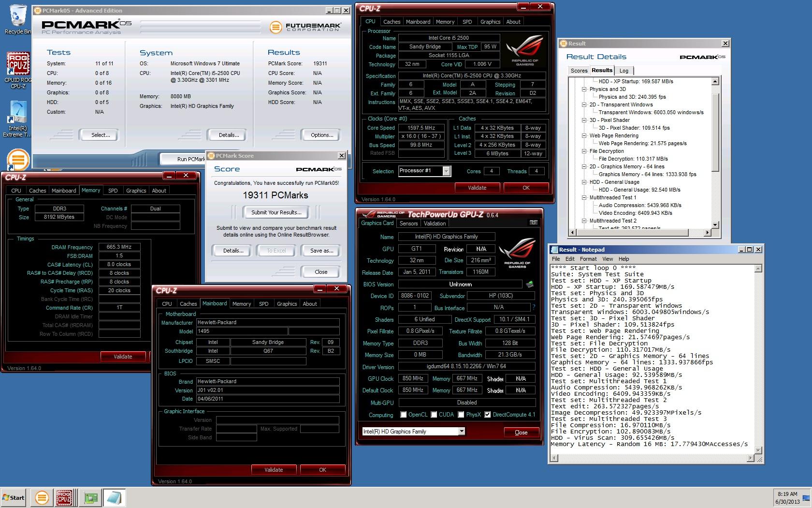Collapse the File Decryption tree node
This screenshot has height=508, width=812.
[584, 151]
